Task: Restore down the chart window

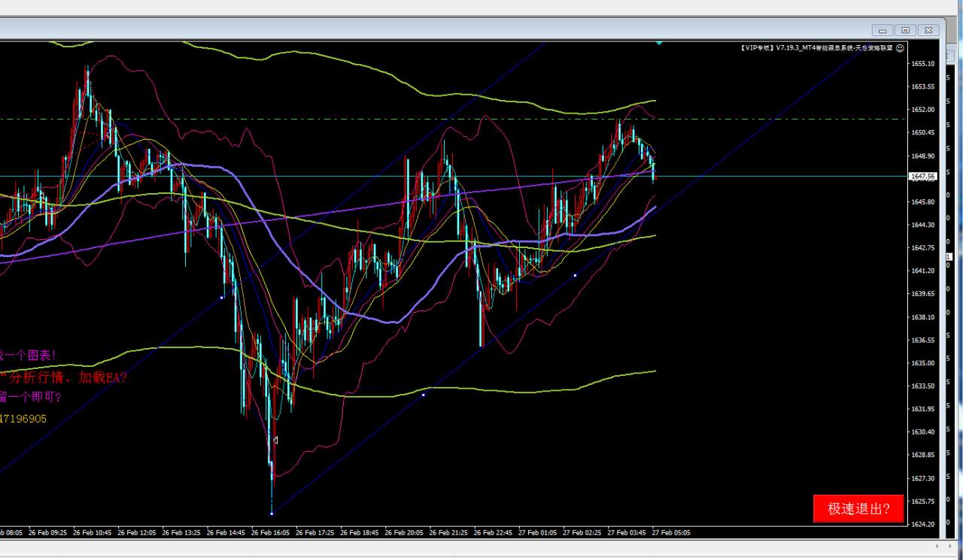Action: click(905, 30)
